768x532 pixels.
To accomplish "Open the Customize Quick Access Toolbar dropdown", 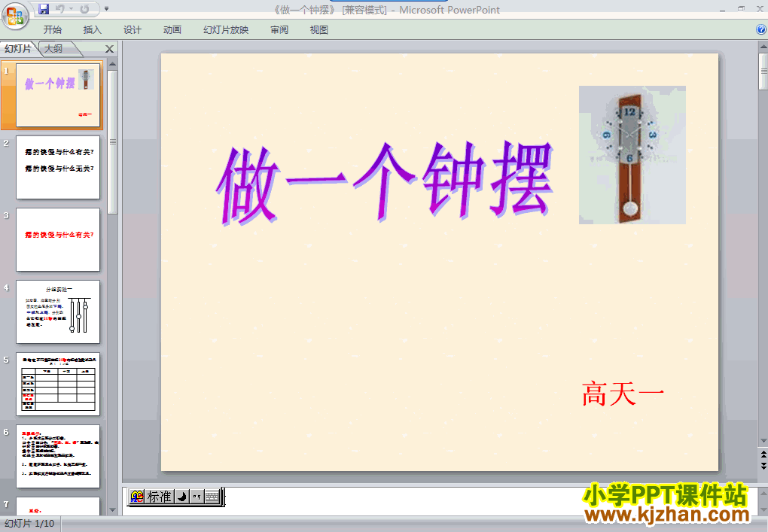I will [106, 9].
